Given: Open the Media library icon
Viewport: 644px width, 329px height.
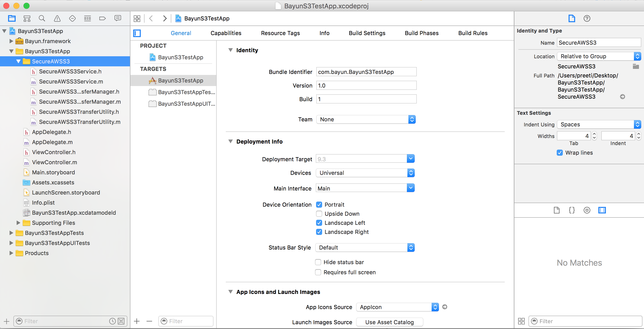Looking at the screenshot, I should coord(602,210).
